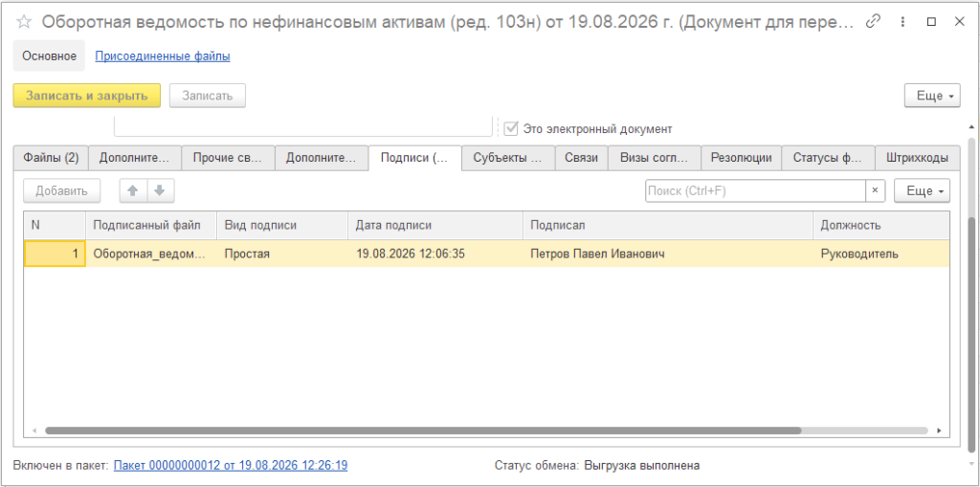
Task: Open the 'Связи' tab
Action: coord(582,158)
